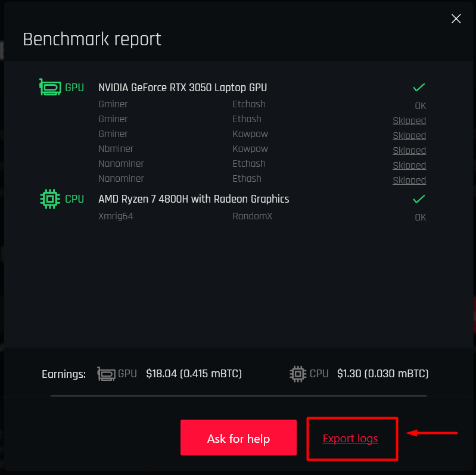Click the grey CPU icon in Earnings
Screen dimensions: 476x475
coord(298,374)
